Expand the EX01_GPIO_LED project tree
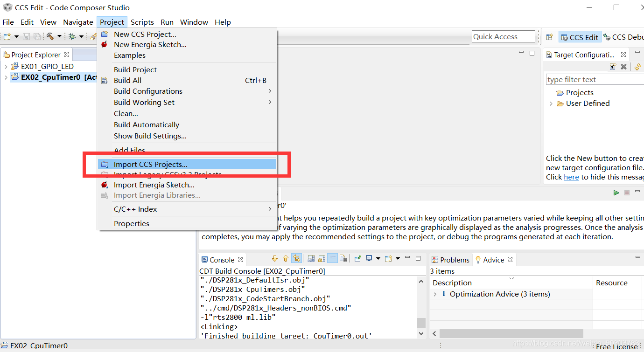The image size is (644, 352). pos(6,67)
